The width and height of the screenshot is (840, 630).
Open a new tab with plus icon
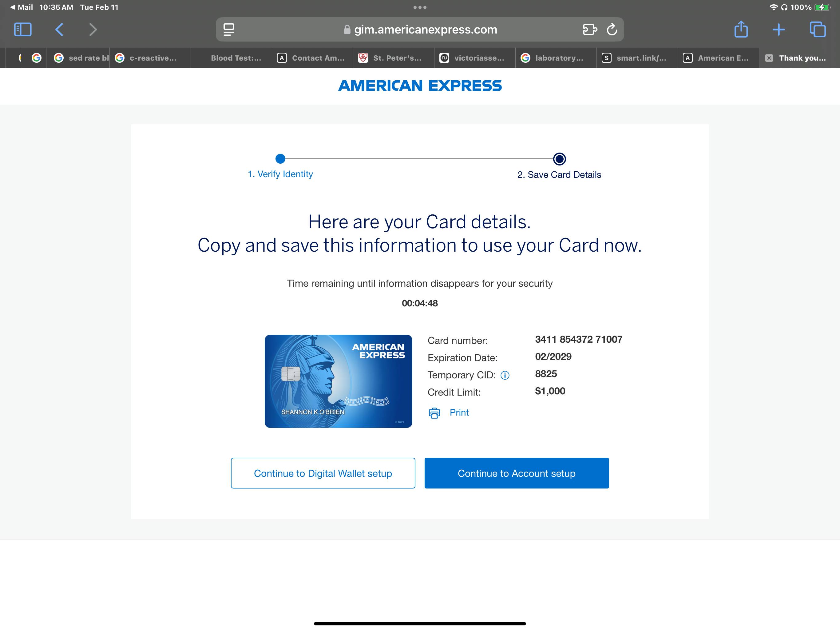click(x=779, y=29)
